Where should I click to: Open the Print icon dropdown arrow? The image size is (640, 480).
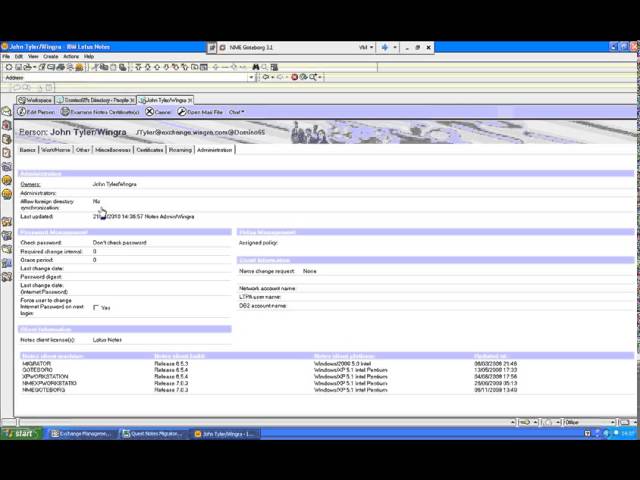pos(35,67)
